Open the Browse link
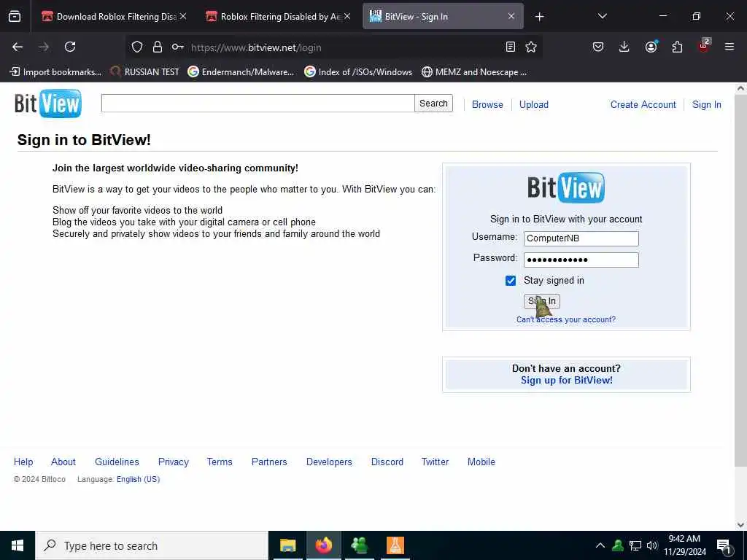 tap(487, 105)
